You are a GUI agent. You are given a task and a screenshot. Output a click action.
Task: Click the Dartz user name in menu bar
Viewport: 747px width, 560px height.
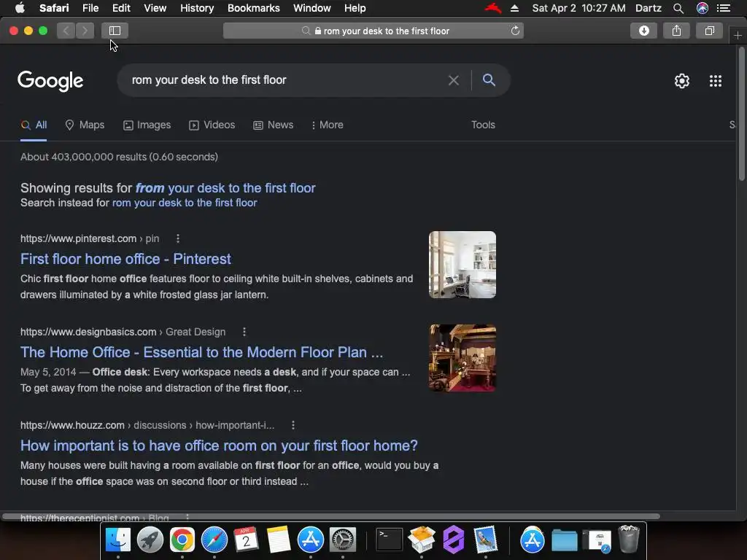click(x=648, y=8)
